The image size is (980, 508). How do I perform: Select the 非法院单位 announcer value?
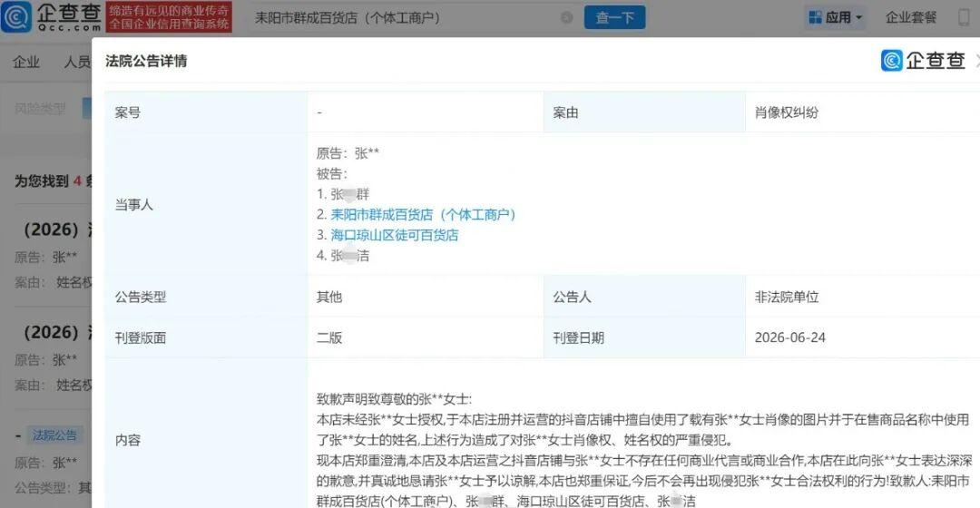click(x=786, y=297)
